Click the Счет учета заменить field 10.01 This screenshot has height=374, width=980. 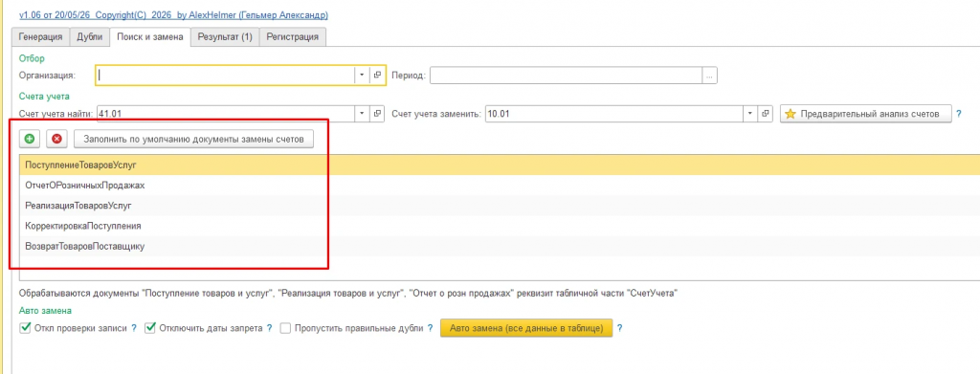pyautogui.click(x=614, y=114)
